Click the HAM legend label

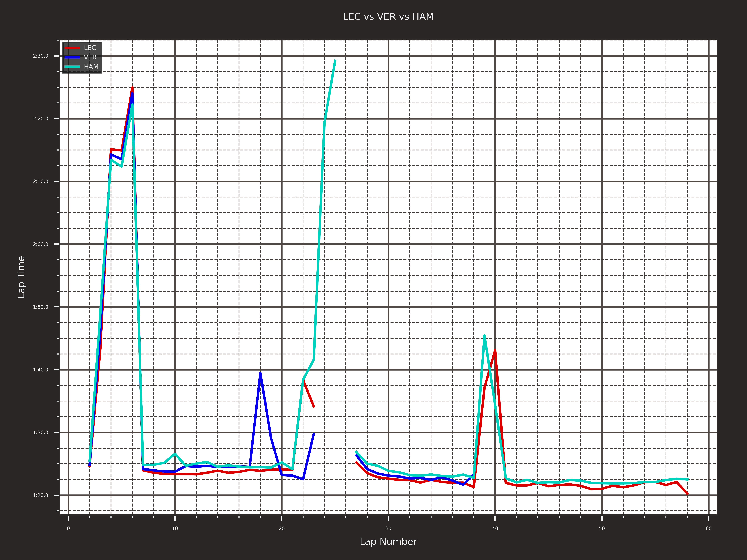(91, 67)
